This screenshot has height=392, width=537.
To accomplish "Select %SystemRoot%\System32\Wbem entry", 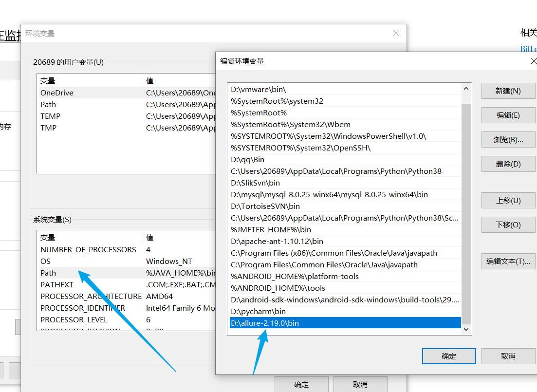I will pos(345,124).
